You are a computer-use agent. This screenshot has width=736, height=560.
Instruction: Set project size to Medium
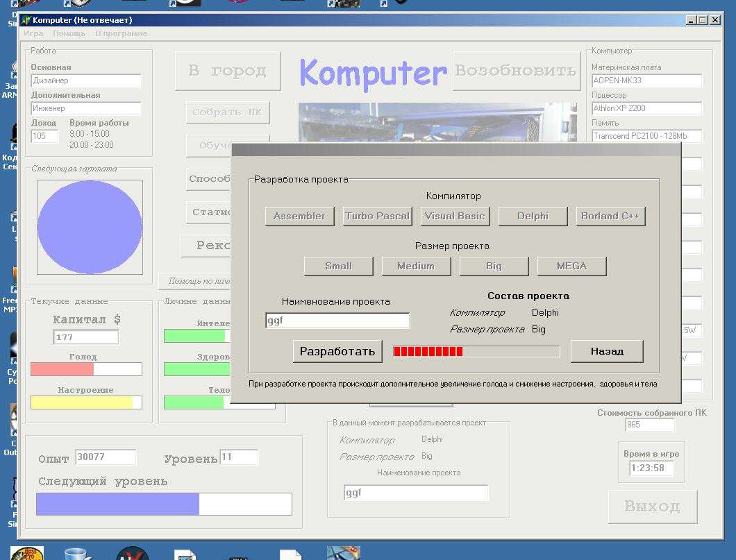(416, 266)
